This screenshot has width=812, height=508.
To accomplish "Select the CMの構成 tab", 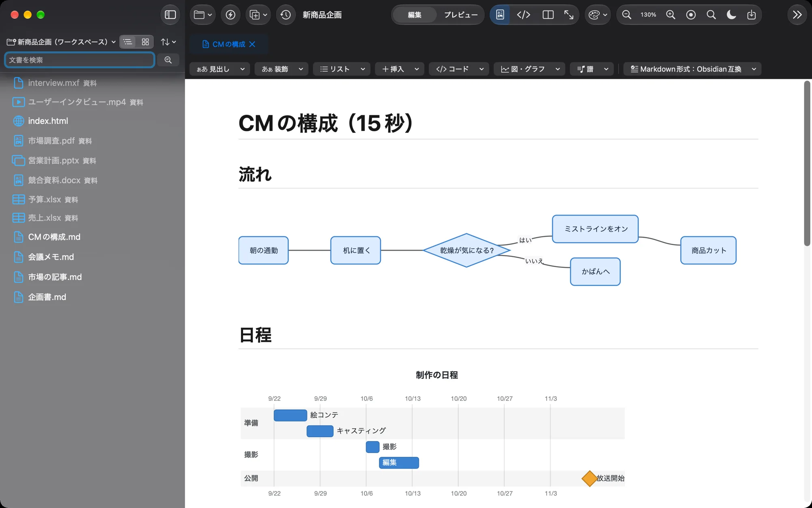I will [229, 44].
